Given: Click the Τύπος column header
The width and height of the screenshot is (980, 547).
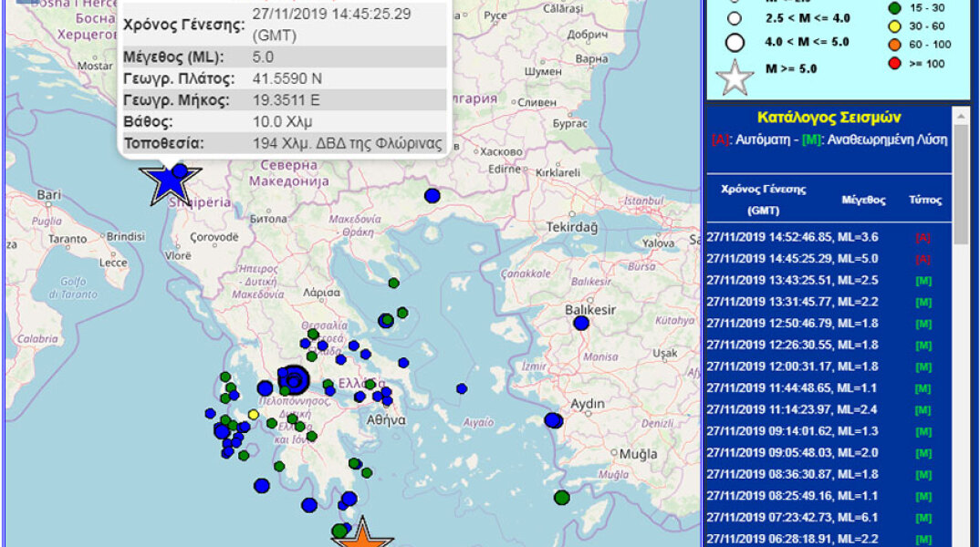Looking at the screenshot, I should [x=924, y=200].
